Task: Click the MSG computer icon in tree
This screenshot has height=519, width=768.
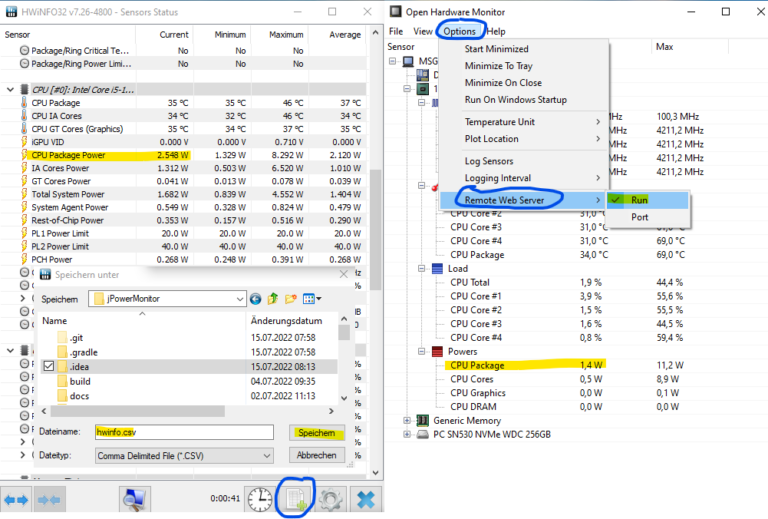Action: [x=408, y=61]
